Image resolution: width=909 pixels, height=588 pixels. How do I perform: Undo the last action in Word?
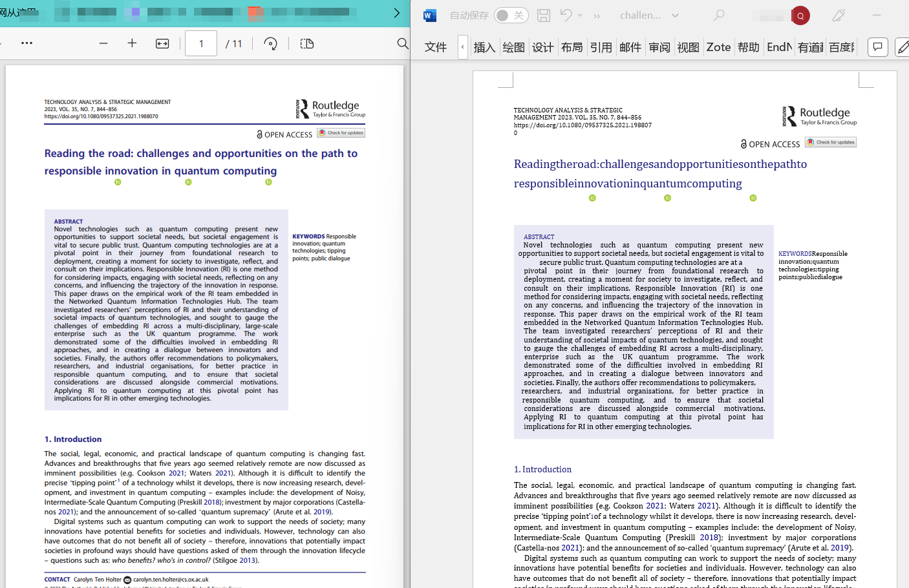pyautogui.click(x=566, y=16)
